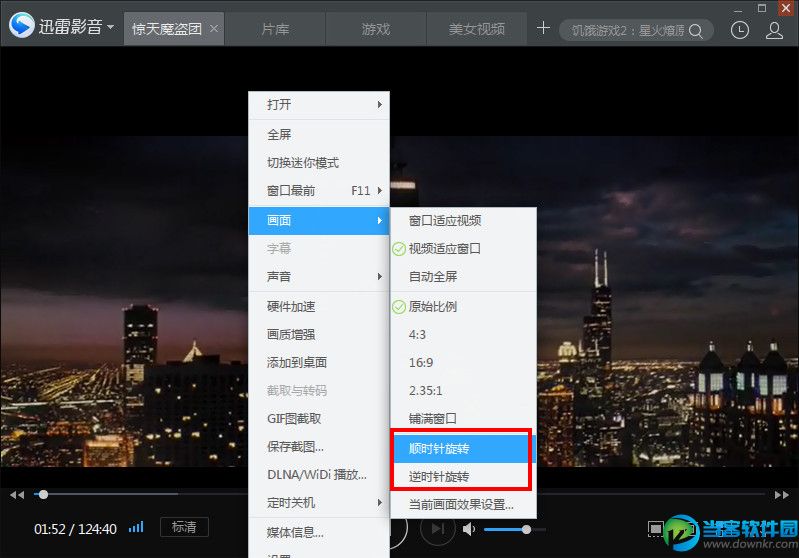This screenshot has width=799, height=558.
Task: Click the screen mode icon at bottom right
Action: pos(655,529)
